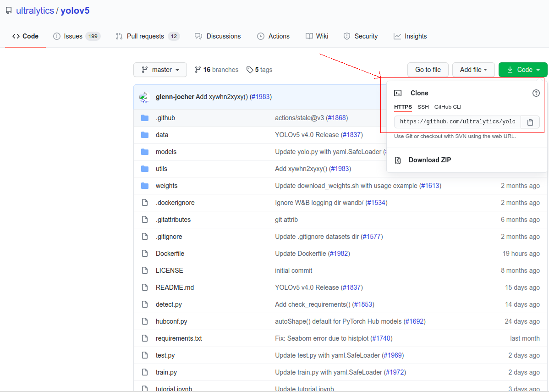Click file icon beside train.py
Screen dimensions: 549x392
tap(145, 372)
